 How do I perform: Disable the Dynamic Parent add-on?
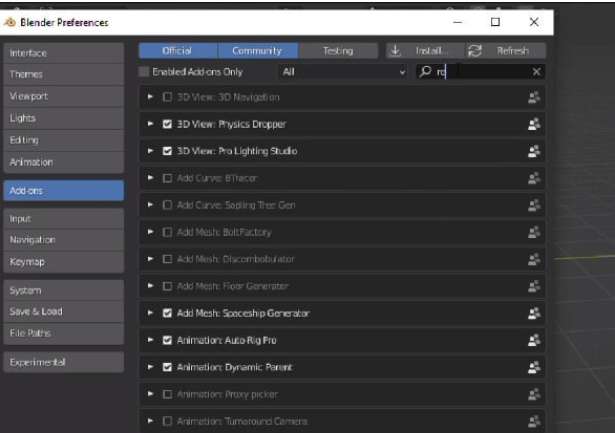(167, 367)
